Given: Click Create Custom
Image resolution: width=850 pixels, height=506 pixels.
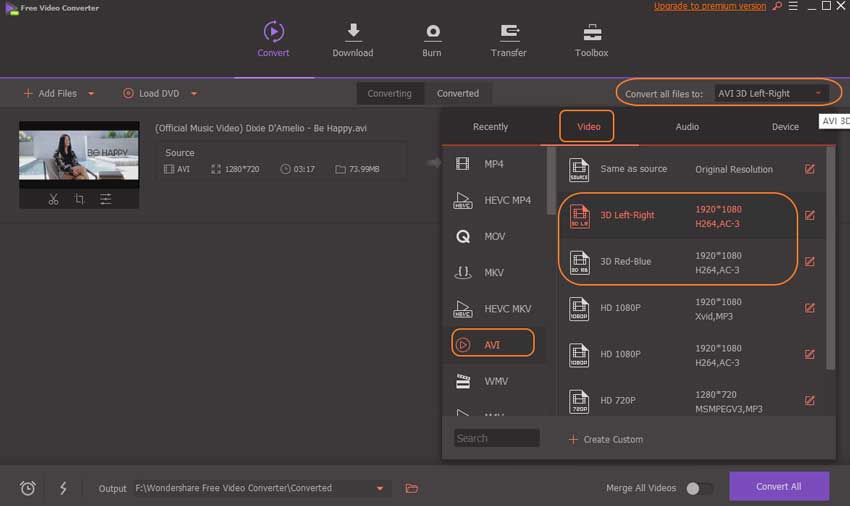Looking at the screenshot, I should point(606,439).
